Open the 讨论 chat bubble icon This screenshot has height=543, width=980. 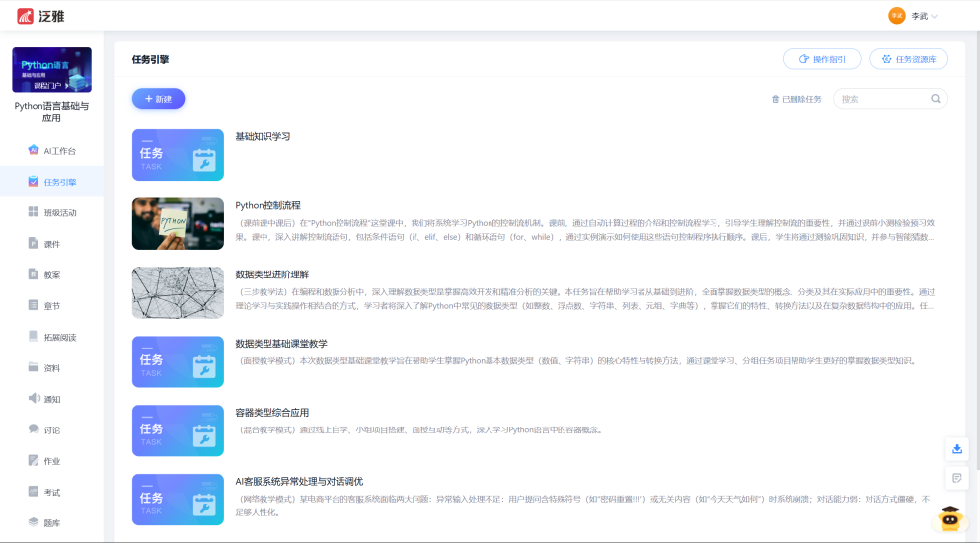click(34, 429)
